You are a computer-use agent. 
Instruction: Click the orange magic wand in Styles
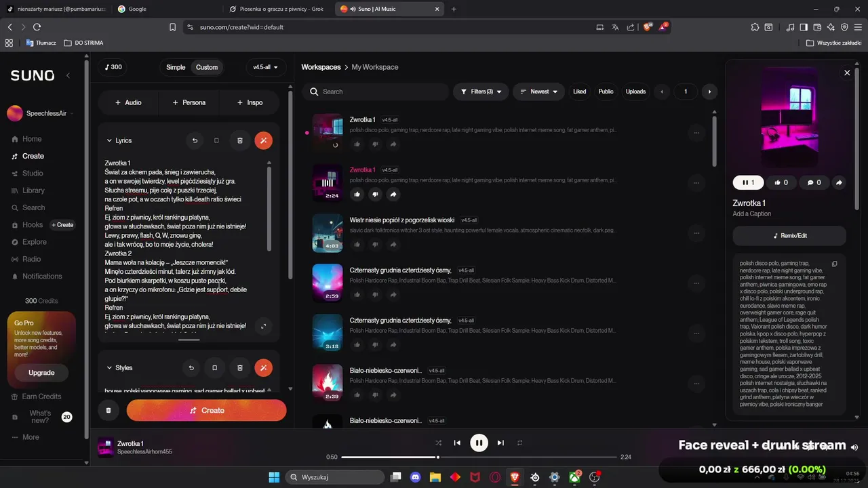click(263, 367)
